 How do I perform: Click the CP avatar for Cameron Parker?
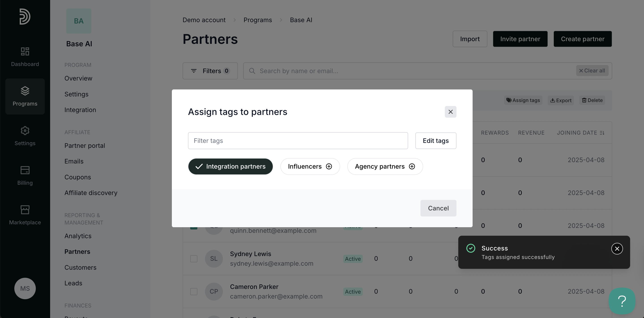(214, 292)
